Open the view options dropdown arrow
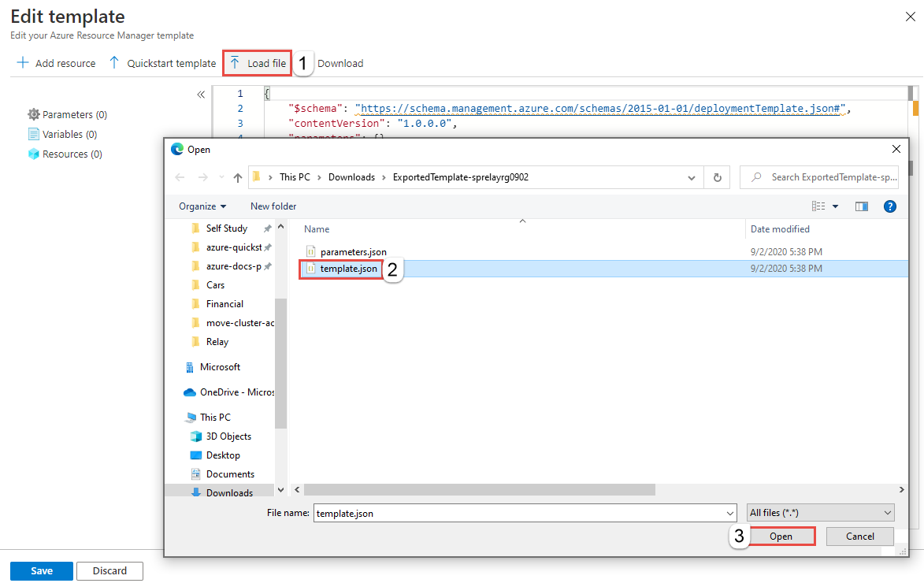924x583 pixels. pyautogui.click(x=835, y=206)
